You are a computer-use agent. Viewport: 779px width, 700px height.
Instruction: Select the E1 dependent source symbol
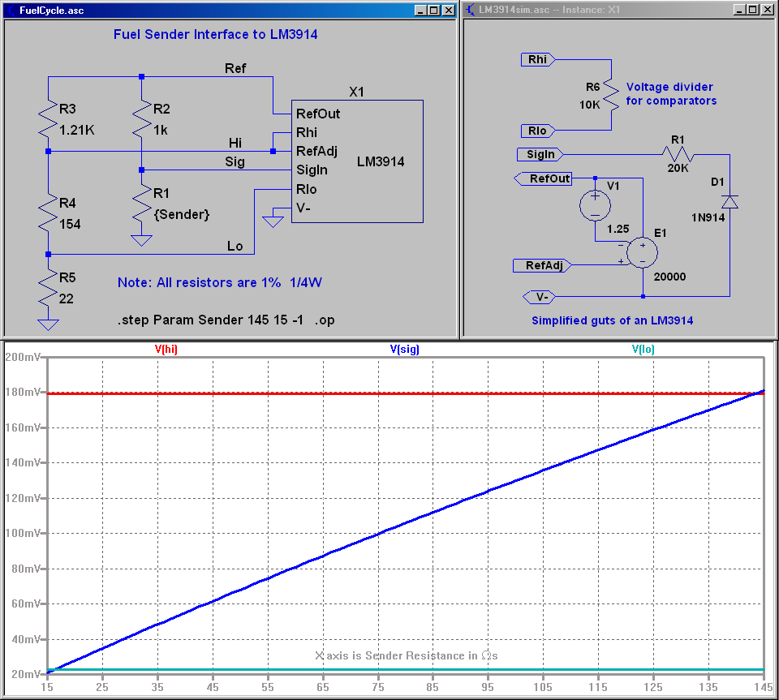point(643,253)
